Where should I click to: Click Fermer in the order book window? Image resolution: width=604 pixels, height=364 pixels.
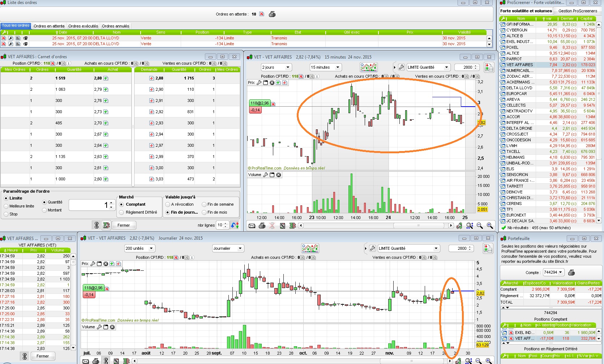click(x=124, y=225)
